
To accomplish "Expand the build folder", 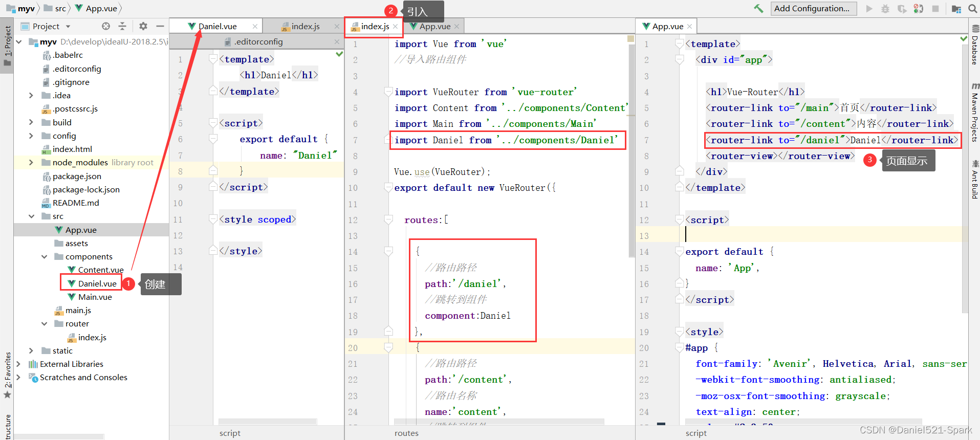I will [x=31, y=122].
